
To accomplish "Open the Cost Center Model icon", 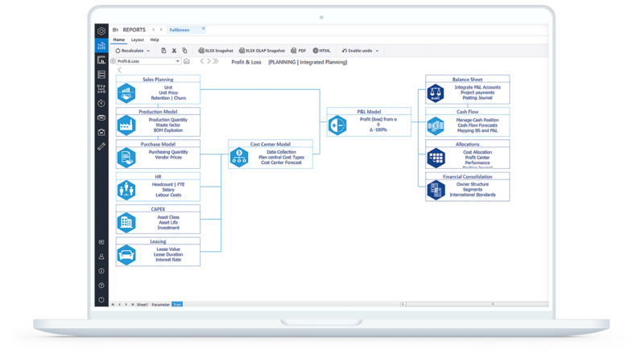I will (238, 157).
